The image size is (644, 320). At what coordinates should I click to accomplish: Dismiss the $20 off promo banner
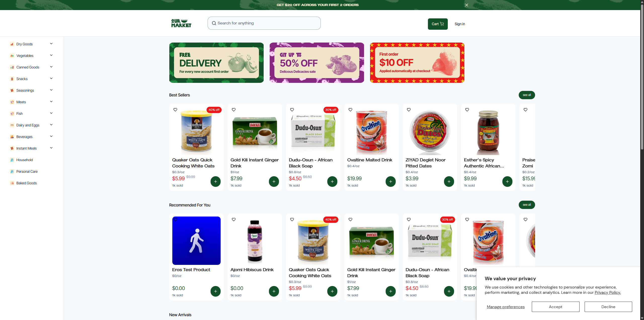click(466, 5)
